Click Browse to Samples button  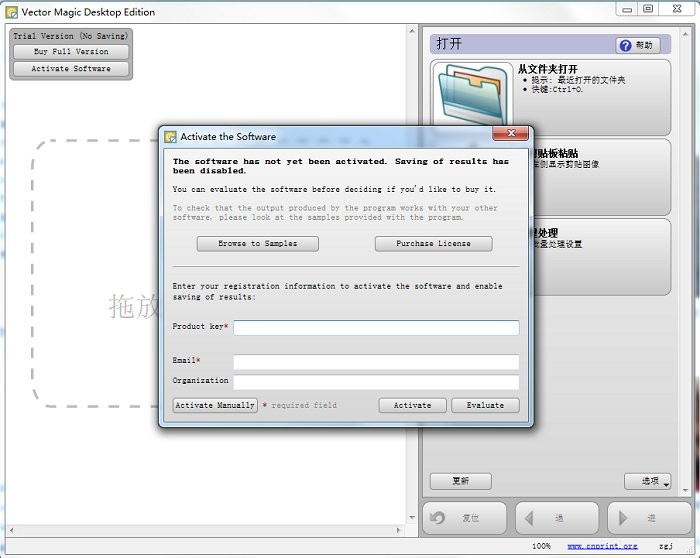click(x=258, y=244)
